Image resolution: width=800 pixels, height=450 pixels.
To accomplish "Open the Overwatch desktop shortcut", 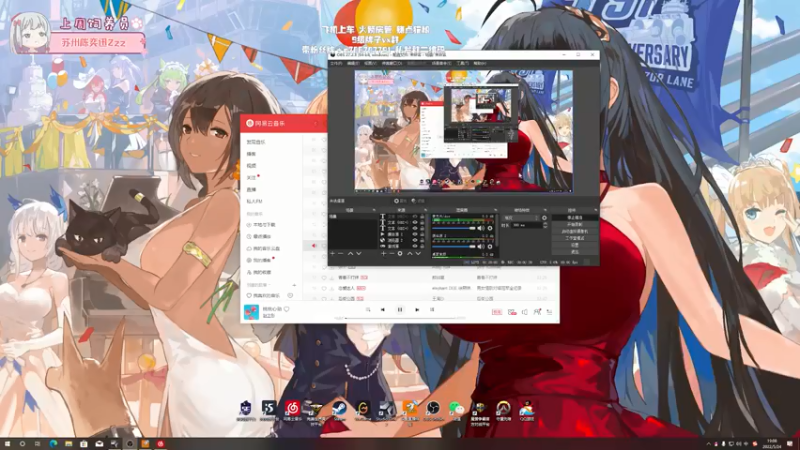I will click(x=504, y=410).
